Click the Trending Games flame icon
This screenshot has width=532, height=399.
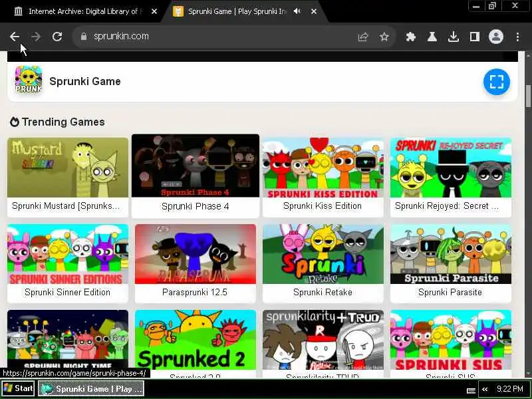point(14,122)
